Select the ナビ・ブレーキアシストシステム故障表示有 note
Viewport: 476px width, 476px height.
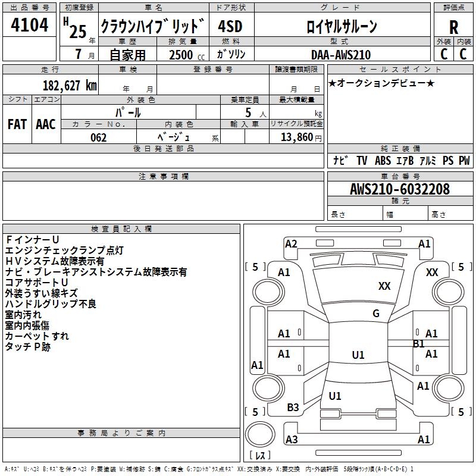click(x=96, y=272)
